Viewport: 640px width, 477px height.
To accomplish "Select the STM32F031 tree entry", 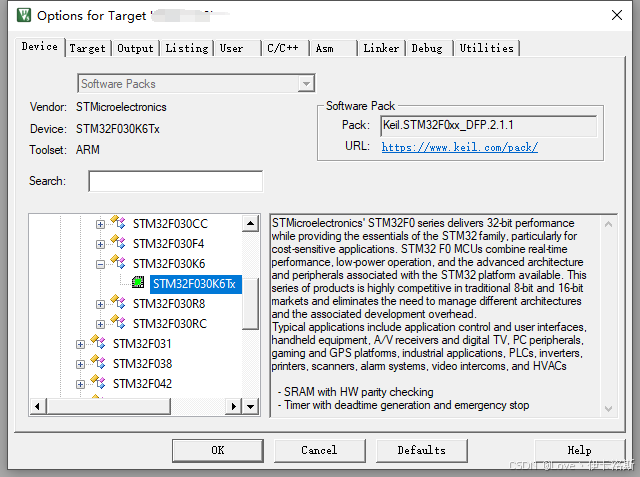I will click(x=142, y=344).
